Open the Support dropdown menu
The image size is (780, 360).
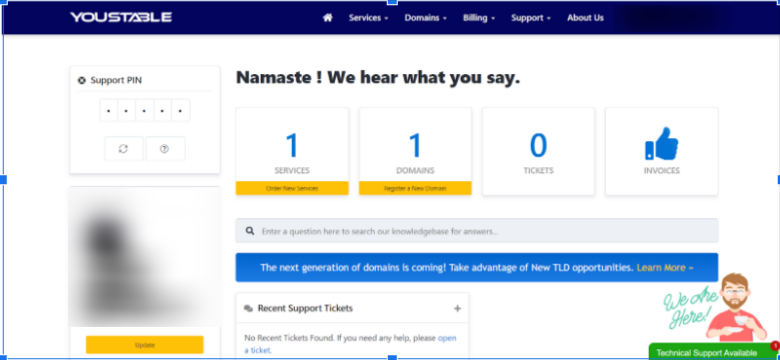[531, 18]
